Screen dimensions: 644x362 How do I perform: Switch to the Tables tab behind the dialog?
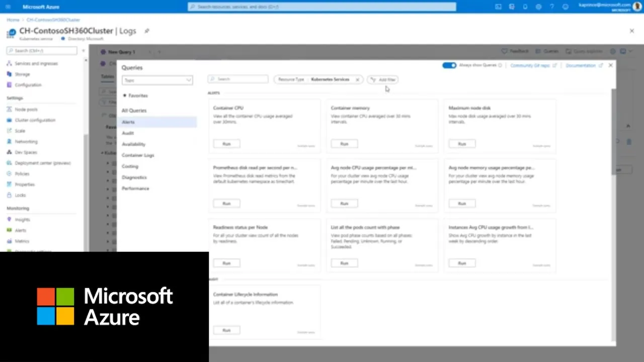107,76
